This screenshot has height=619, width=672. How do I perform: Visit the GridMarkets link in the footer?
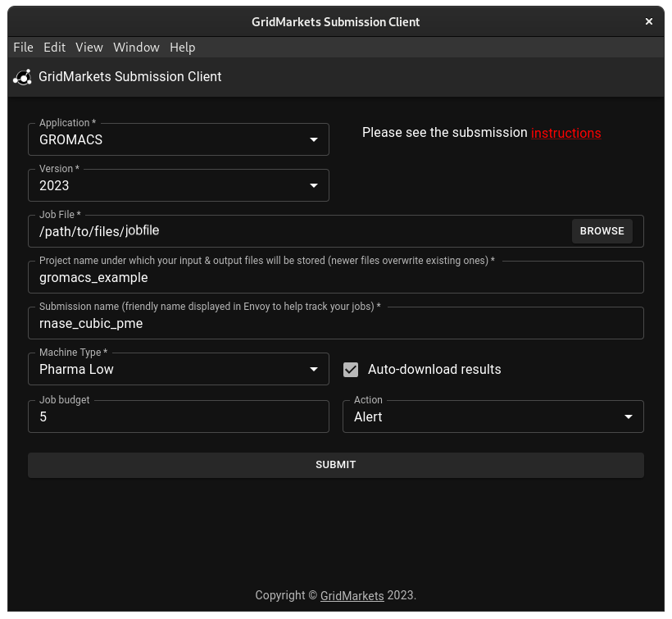pyautogui.click(x=352, y=595)
